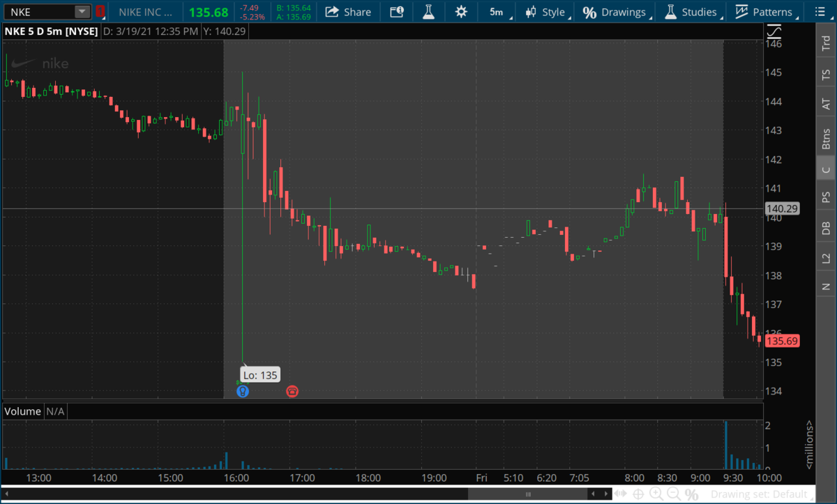This screenshot has width=837, height=504.
Task: Click the Lo: 135 price bubble
Action: (x=260, y=375)
